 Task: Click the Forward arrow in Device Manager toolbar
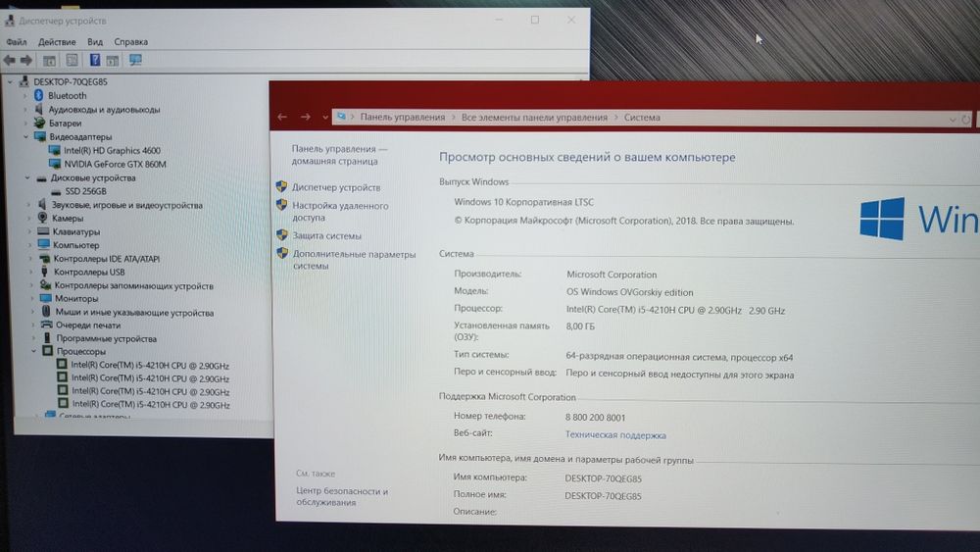[x=26, y=60]
